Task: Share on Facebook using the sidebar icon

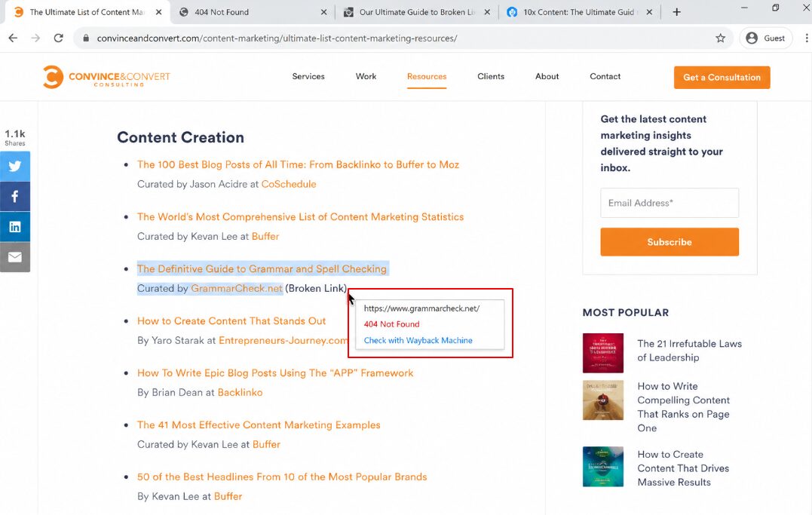Action: click(x=15, y=196)
